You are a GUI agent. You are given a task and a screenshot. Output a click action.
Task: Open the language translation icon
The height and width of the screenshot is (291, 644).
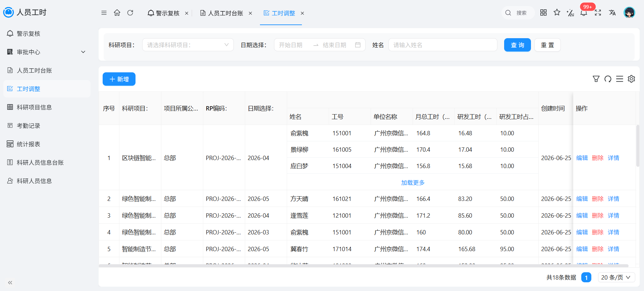(x=612, y=13)
